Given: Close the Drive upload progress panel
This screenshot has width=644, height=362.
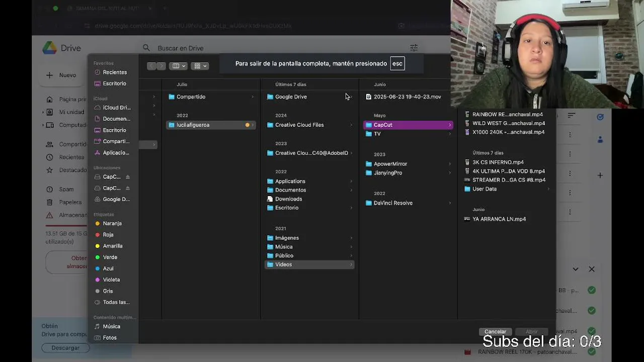Looking at the screenshot, I should click(x=592, y=269).
